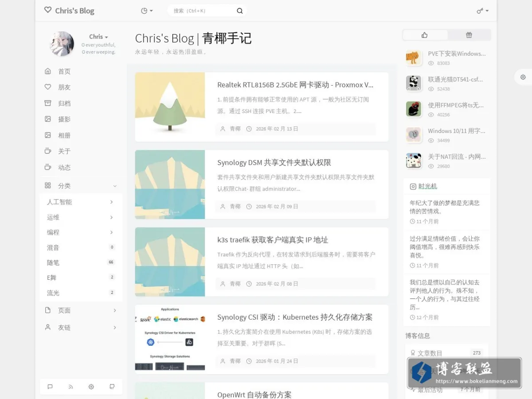This screenshot has width=532, height=399.
Task: Click the snowy tree thumbnail of Realtek post
Action: 170,107
